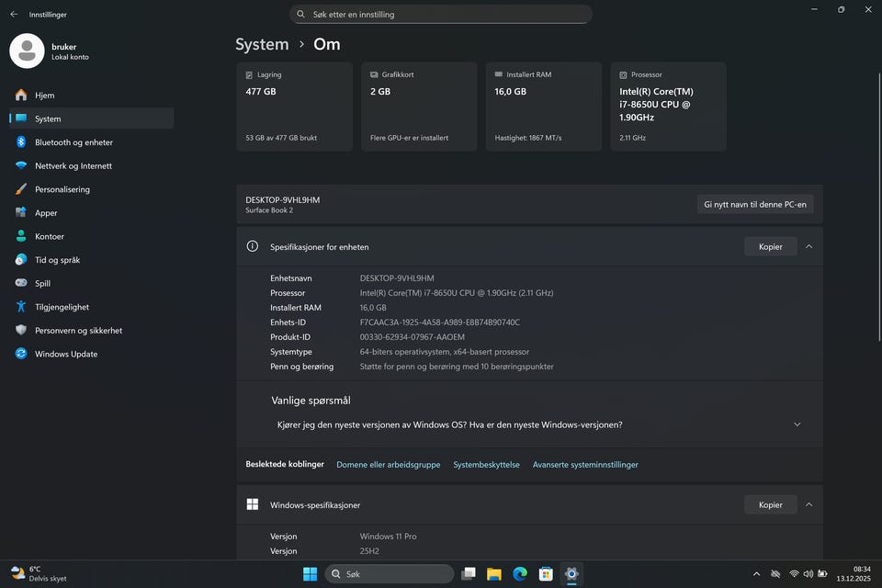The height and width of the screenshot is (588, 882).
Task: Select Hjem in the sidebar
Action: [44, 96]
